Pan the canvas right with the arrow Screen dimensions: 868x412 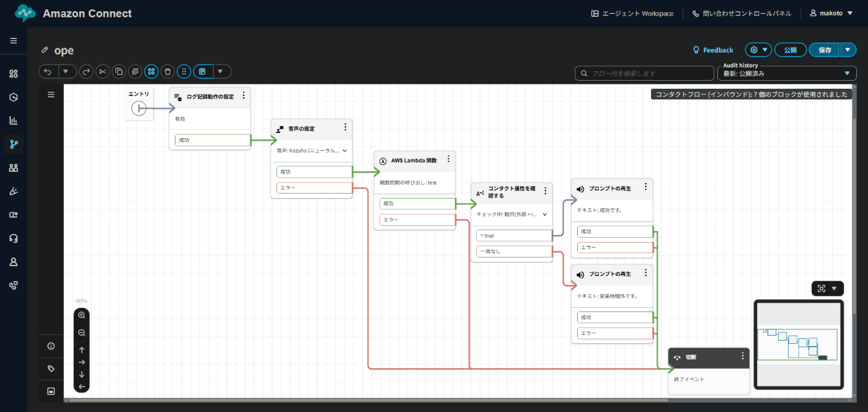point(82,362)
